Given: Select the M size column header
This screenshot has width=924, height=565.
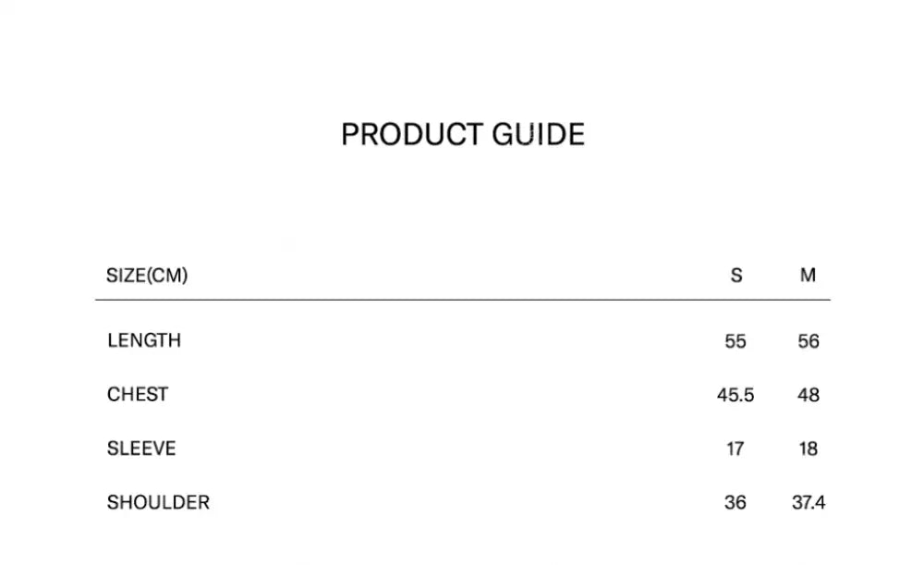Looking at the screenshot, I should [808, 276].
